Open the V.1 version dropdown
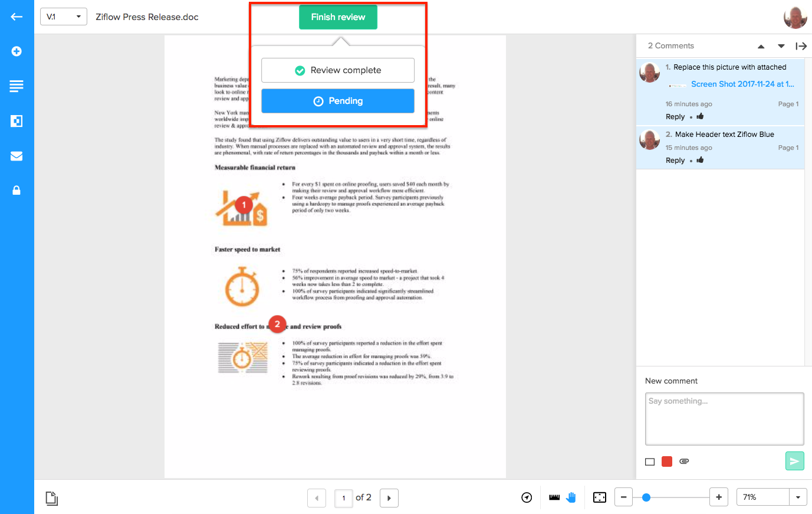The image size is (812, 514). tap(63, 17)
